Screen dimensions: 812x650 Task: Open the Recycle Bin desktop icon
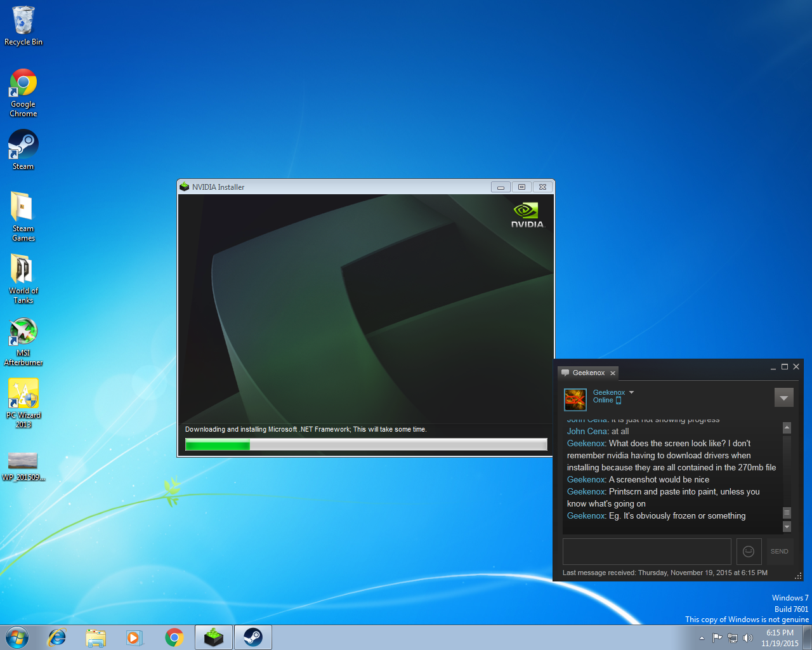[23, 26]
